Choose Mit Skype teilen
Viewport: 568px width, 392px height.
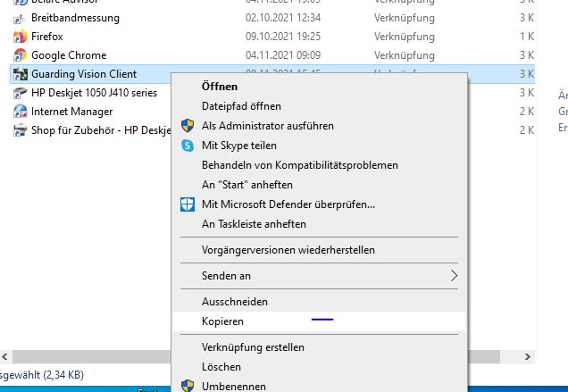pyautogui.click(x=319, y=146)
